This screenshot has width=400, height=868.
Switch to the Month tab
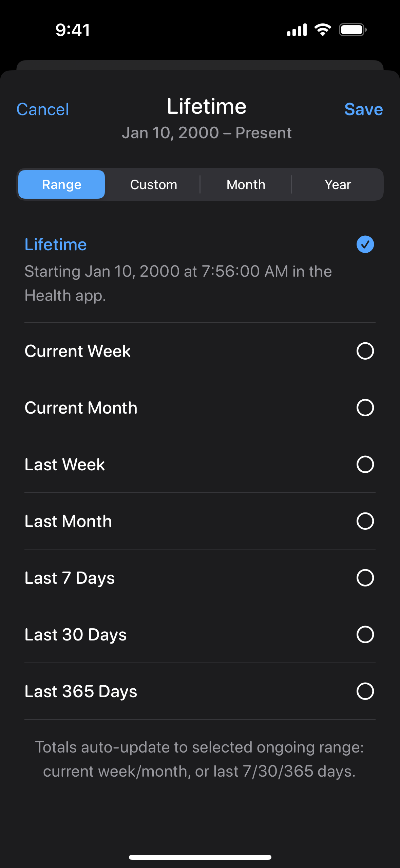(246, 185)
